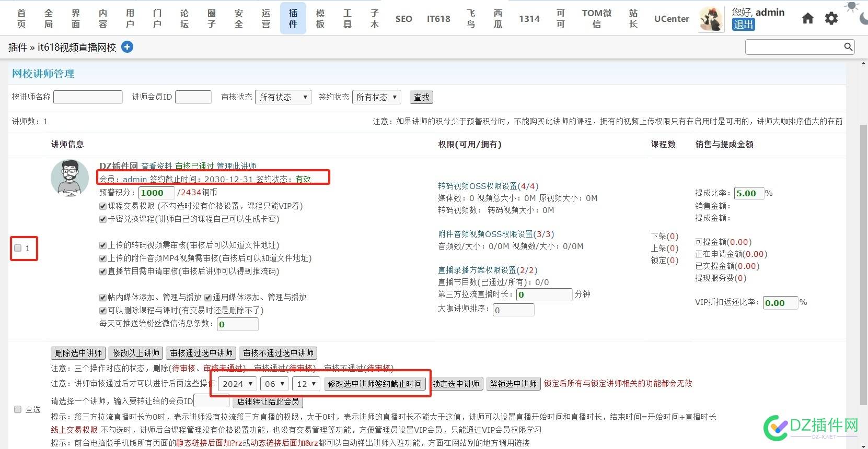Image resolution: width=868 pixels, height=449 pixels.
Task: Click 修改选中讲师签约截止时间 button
Action: click(375, 384)
